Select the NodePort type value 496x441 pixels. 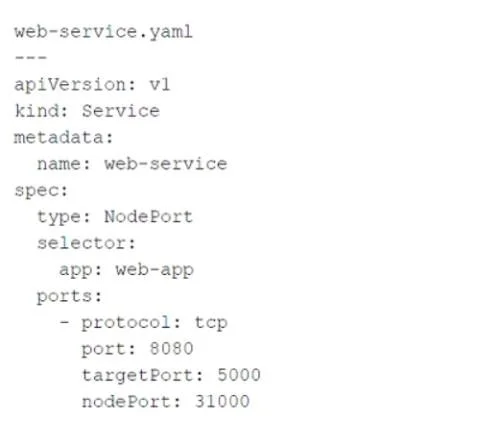point(149,217)
